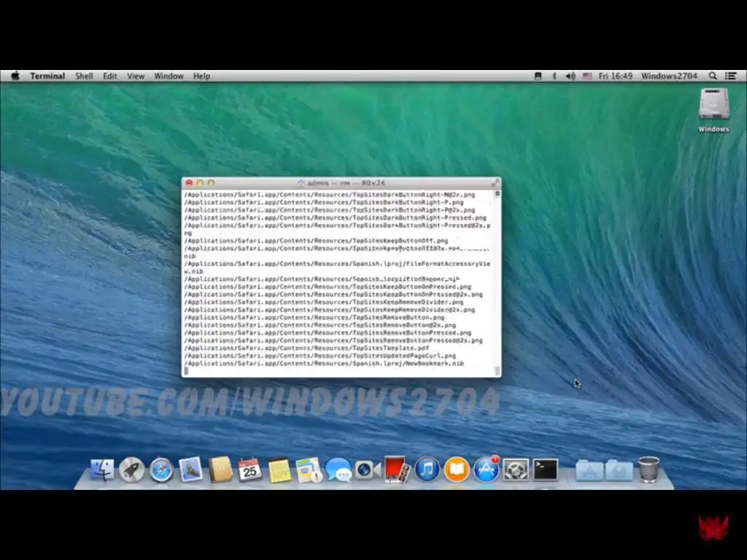The height and width of the screenshot is (560, 747).
Task: Click line ending TopSitesDarkButtonRight-P.png
Action: (x=324, y=202)
